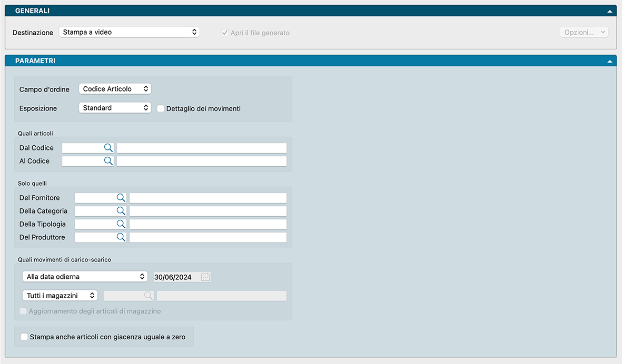Click the Opzioni button
This screenshot has height=364, width=622.
coord(584,32)
